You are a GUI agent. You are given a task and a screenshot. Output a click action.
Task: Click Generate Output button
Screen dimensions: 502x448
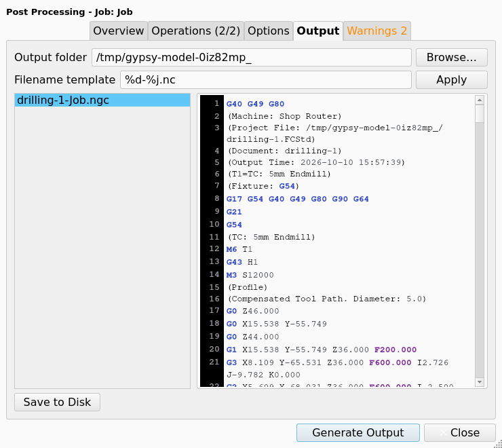pos(358,432)
